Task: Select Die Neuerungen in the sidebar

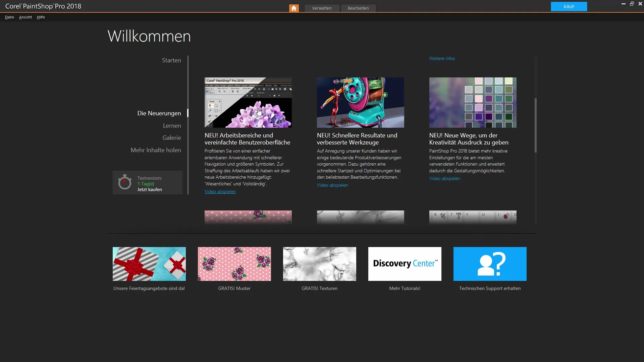Action: click(159, 113)
